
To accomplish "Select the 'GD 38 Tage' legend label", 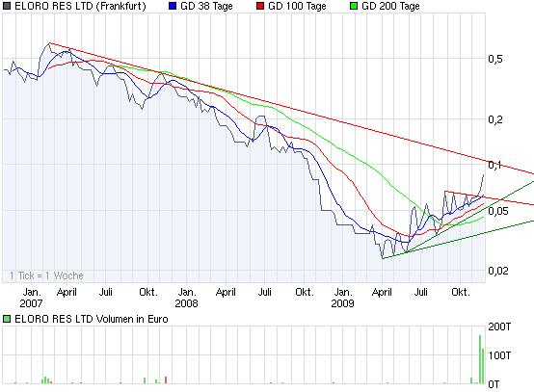I will click(x=206, y=6).
